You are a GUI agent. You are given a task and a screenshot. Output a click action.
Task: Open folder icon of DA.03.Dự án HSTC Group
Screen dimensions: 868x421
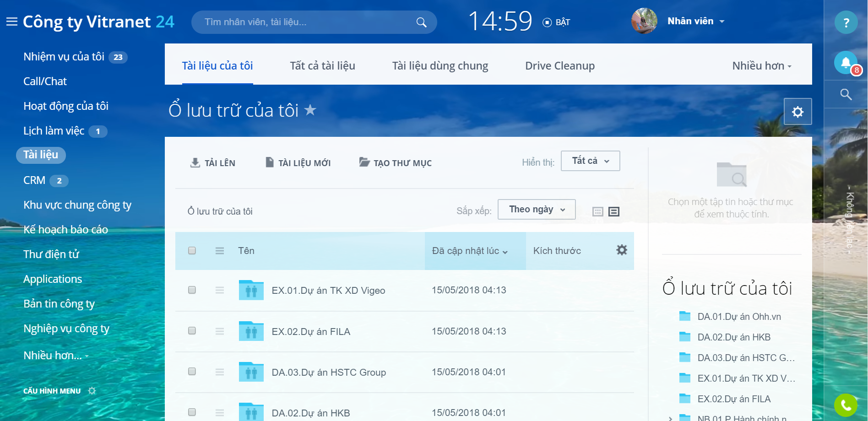click(251, 372)
